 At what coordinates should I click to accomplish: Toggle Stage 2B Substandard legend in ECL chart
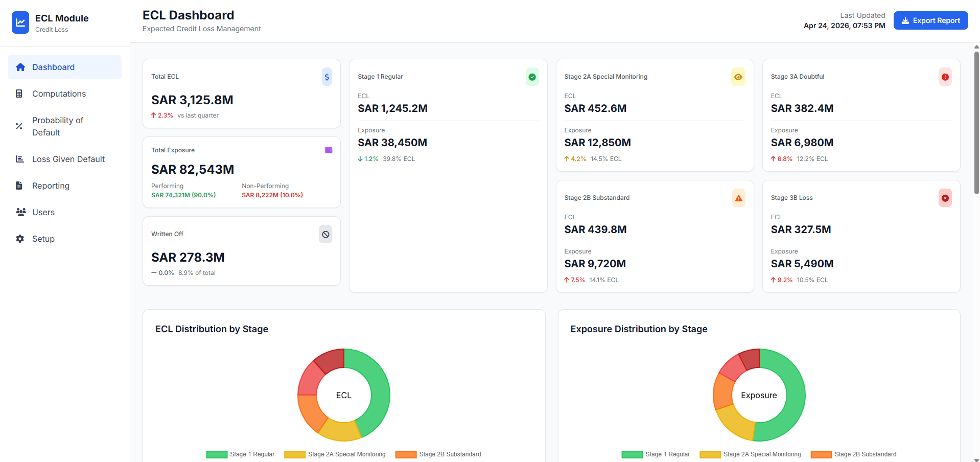438,454
